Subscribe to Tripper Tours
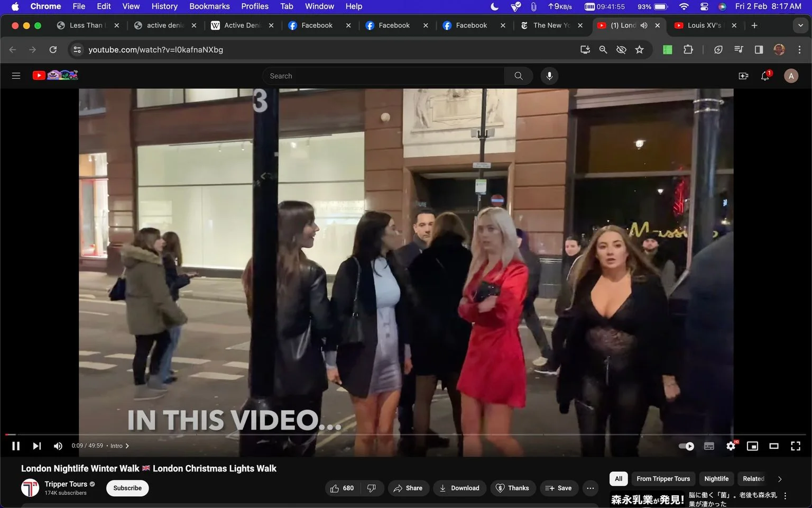The width and height of the screenshot is (812, 508). click(127, 488)
